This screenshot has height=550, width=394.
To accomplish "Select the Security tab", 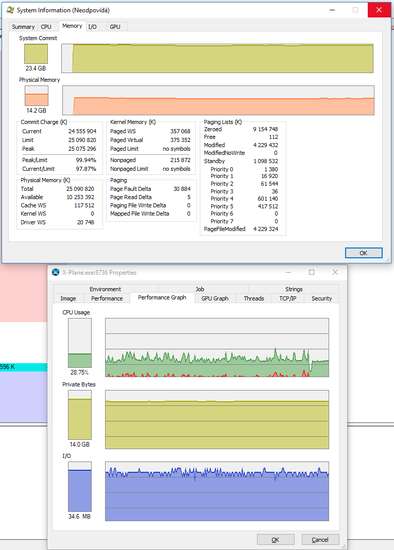I will tap(321, 299).
